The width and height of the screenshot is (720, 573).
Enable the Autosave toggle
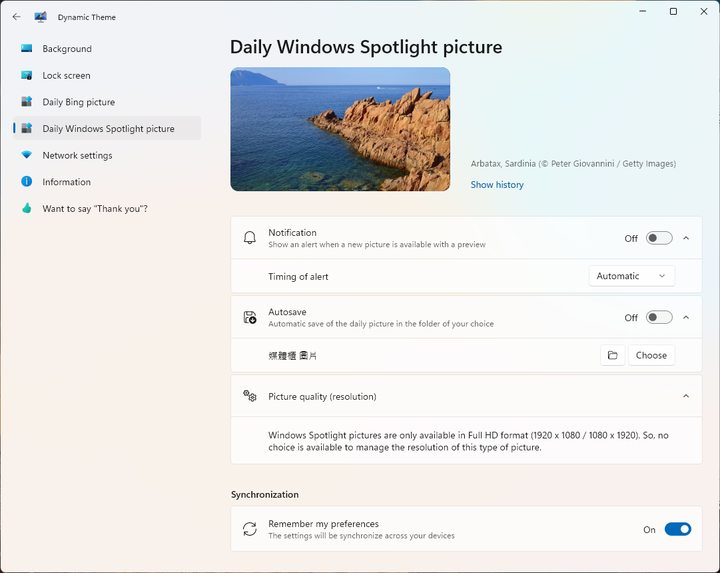click(x=659, y=317)
